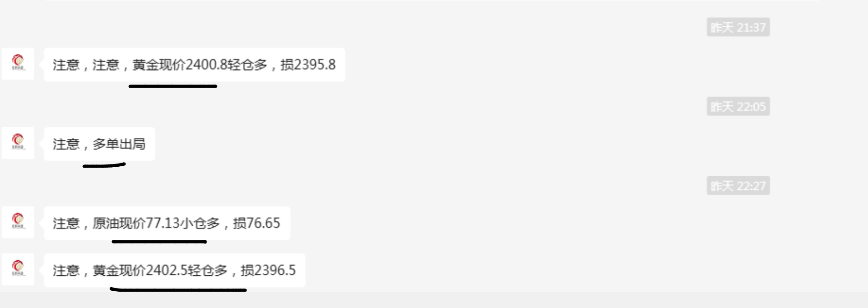Select the gold 2402.5 message bubble
The height and width of the screenshot is (308, 868).
[174, 270]
